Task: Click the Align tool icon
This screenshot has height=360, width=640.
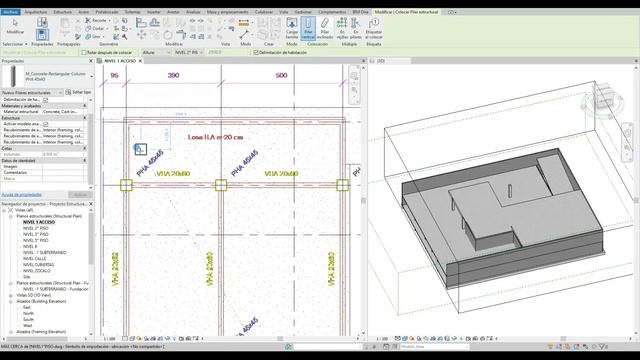Action: [x=141, y=23]
